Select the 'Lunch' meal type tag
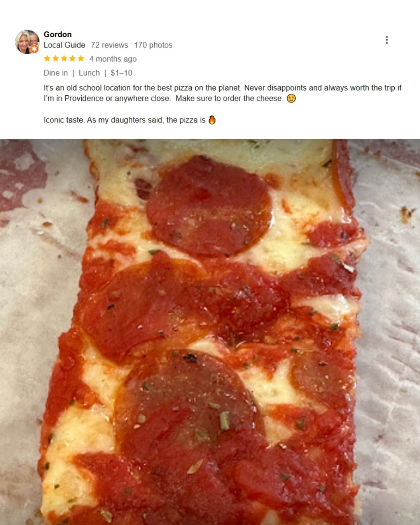The height and width of the screenshot is (525, 420). pyautogui.click(x=89, y=73)
